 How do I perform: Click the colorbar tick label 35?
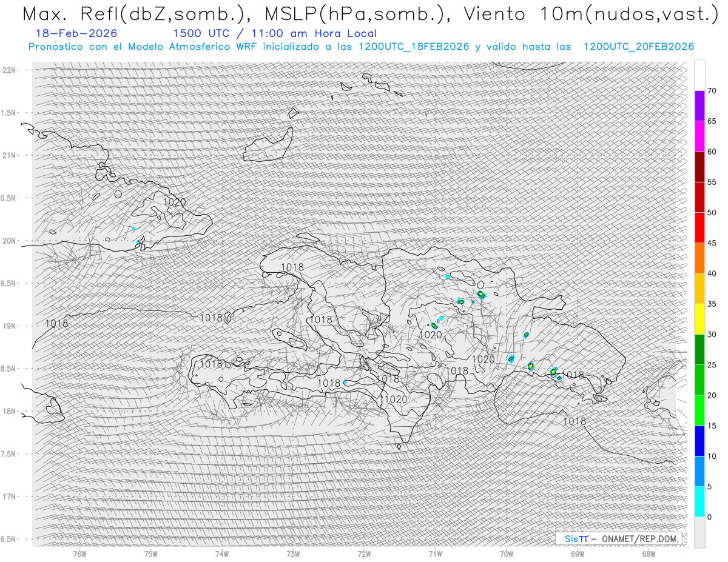tap(712, 304)
